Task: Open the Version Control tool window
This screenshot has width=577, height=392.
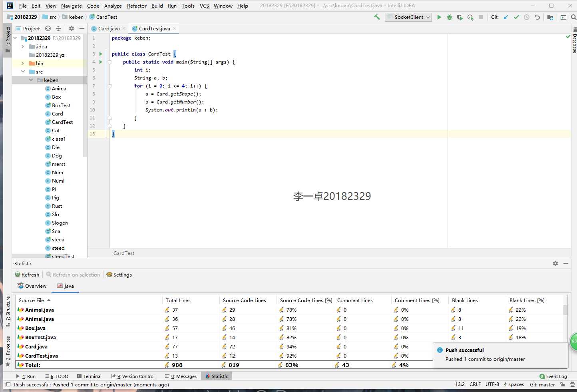Action: 133,376
